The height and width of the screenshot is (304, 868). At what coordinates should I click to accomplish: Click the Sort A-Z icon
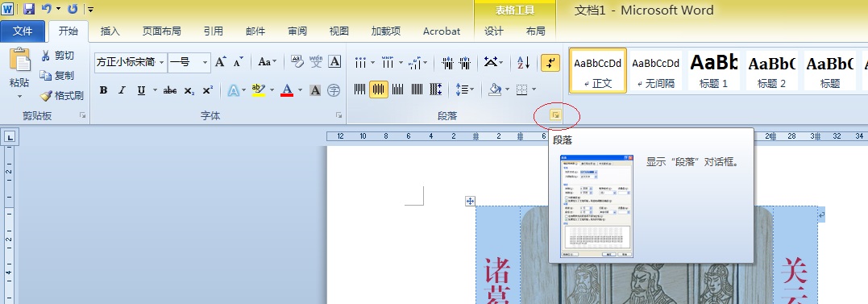(523, 63)
